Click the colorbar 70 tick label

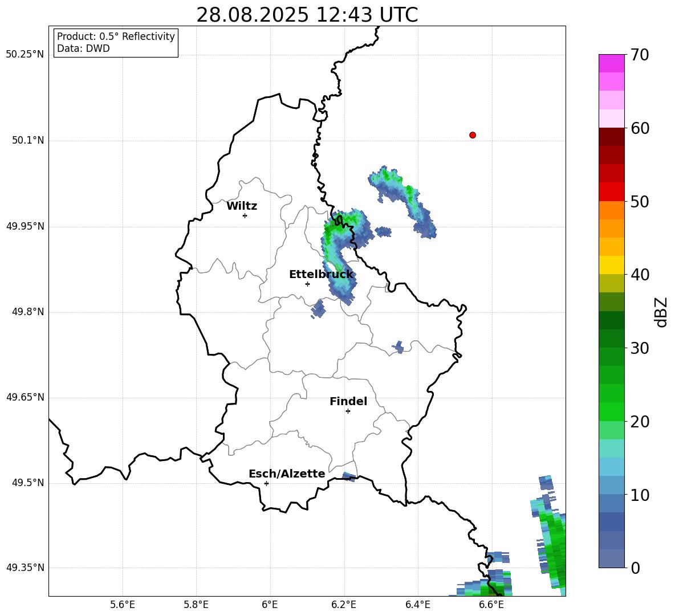(640, 55)
